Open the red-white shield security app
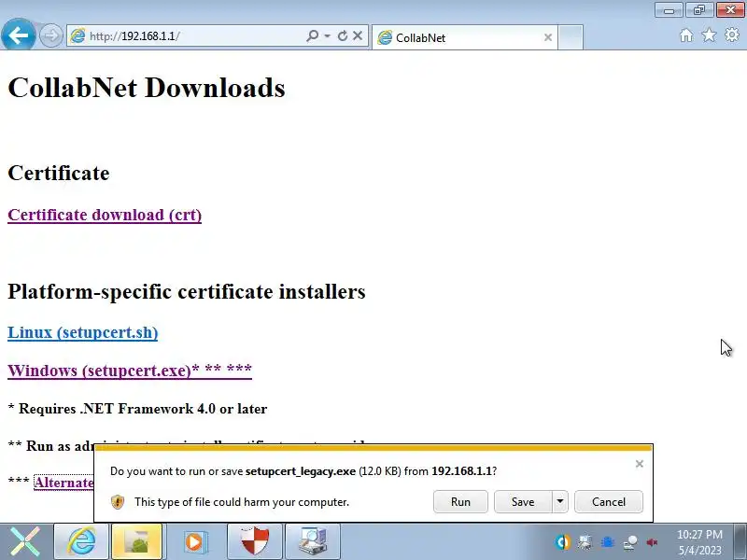Image resolution: width=747 pixels, height=560 pixels. pyautogui.click(x=255, y=541)
